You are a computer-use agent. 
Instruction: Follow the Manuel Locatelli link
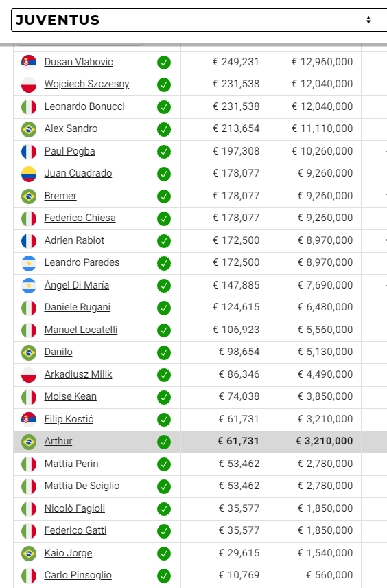tap(81, 330)
